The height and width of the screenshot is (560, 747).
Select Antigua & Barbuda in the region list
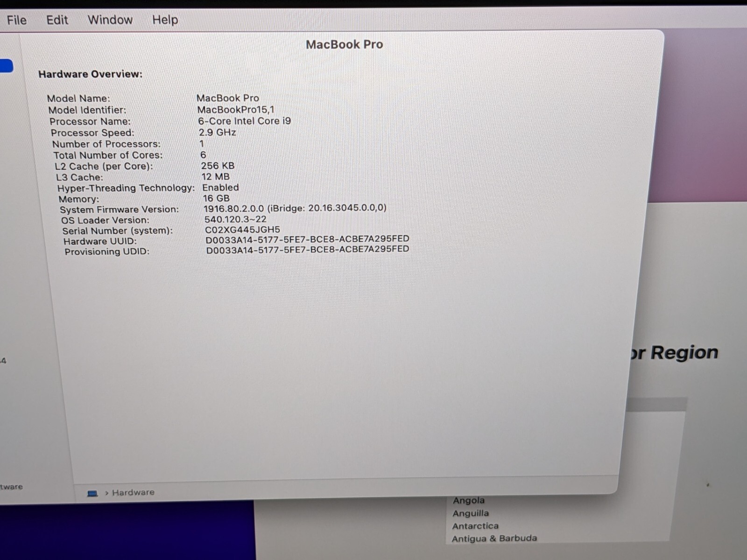click(x=494, y=538)
